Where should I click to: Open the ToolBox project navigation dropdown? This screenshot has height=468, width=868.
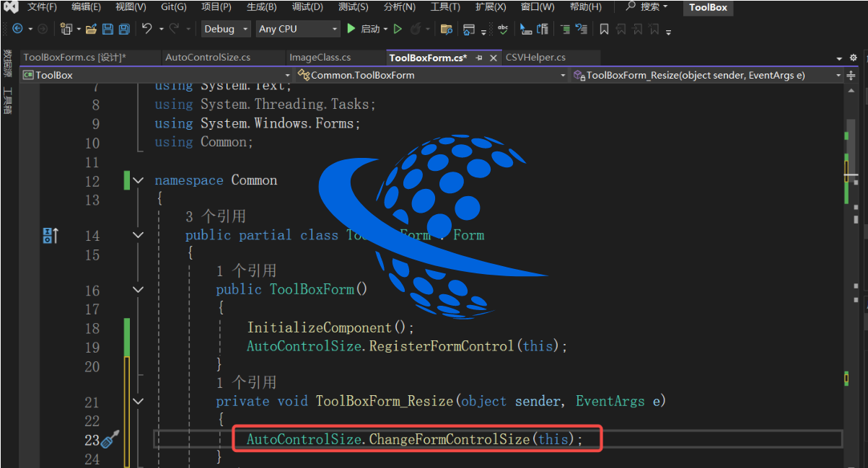coord(157,75)
